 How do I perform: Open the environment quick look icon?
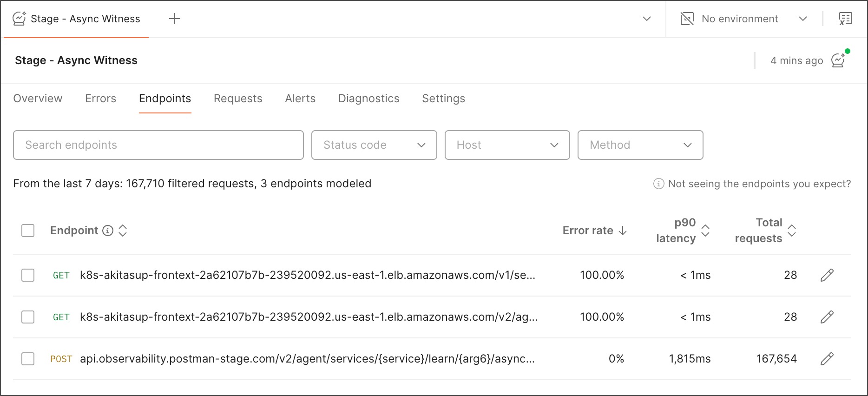845,19
